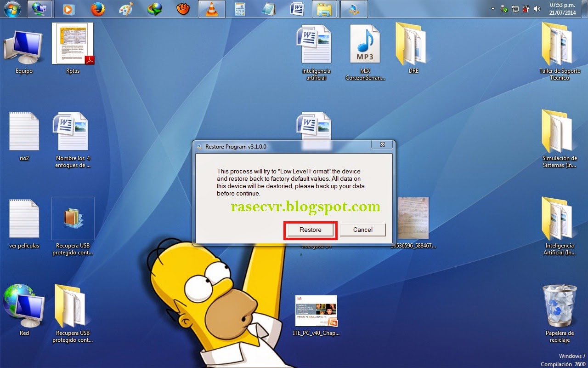The width and height of the screenshot is (588, 368).
Task: Click the Windows Media Player taskbar icon
Action: pyautogui.click(x=68, y=9)
